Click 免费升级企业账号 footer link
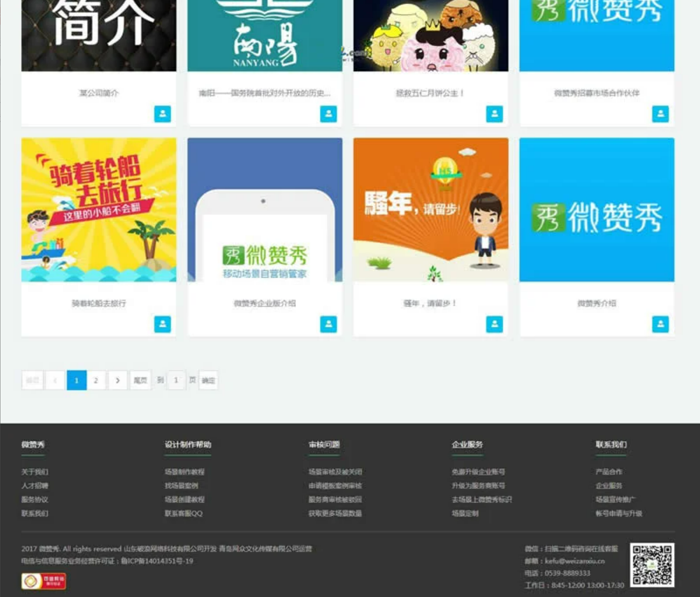700x597 pixels. 478,472
